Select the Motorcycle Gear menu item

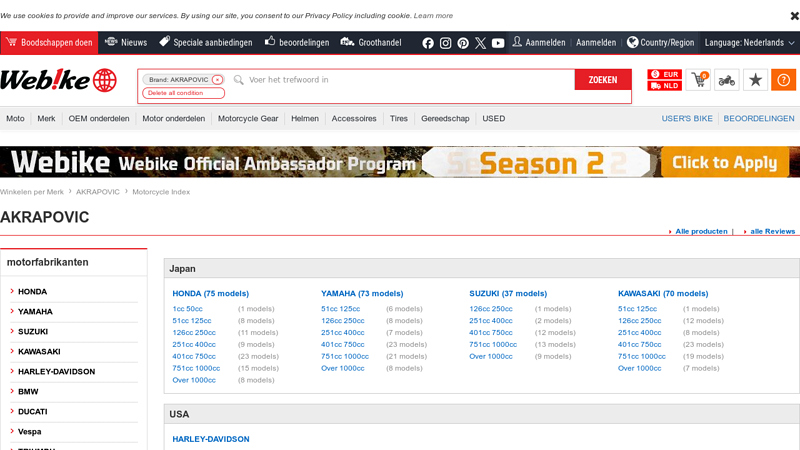(x=248, y=118)
